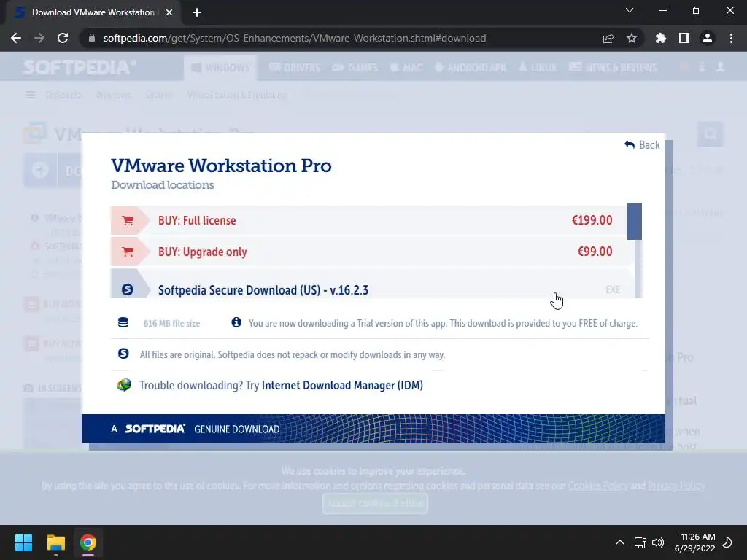
Task: Open the Chrome profile avatar icon
Action: pyautogui.click(x=708, y=38)
